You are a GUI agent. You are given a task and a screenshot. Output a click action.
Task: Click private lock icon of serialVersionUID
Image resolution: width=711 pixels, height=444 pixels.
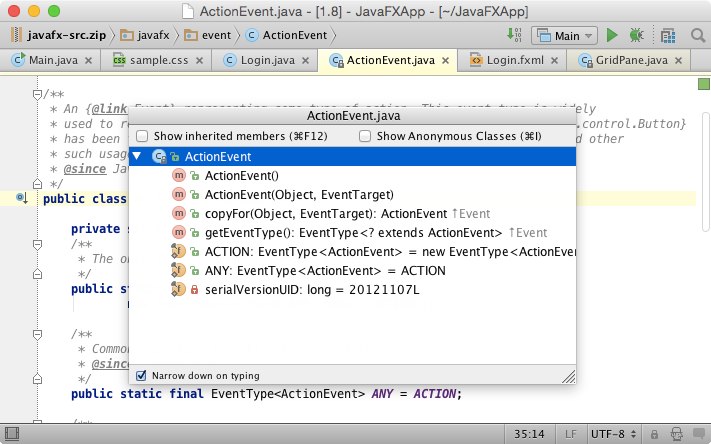[x=195, y=290]
